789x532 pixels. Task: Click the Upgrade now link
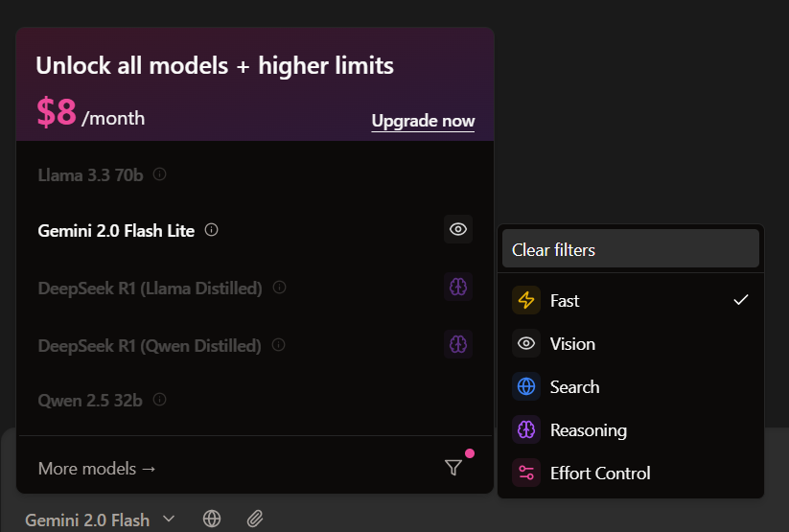pyautogui.click(x=423, y=121)
